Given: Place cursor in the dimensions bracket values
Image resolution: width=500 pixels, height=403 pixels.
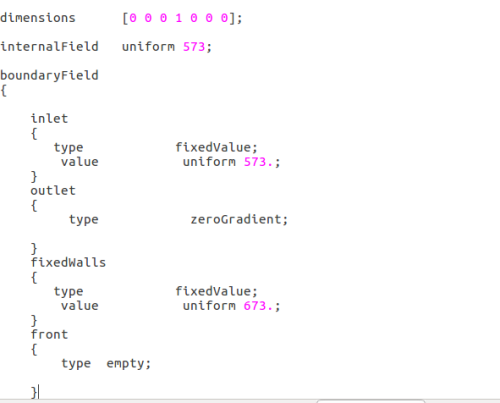Looking at the screenshot, I should 178,18.
